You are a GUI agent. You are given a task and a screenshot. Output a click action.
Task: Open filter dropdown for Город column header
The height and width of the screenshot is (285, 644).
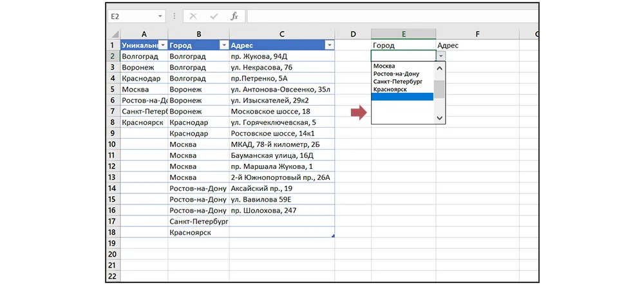click(224, 45)
